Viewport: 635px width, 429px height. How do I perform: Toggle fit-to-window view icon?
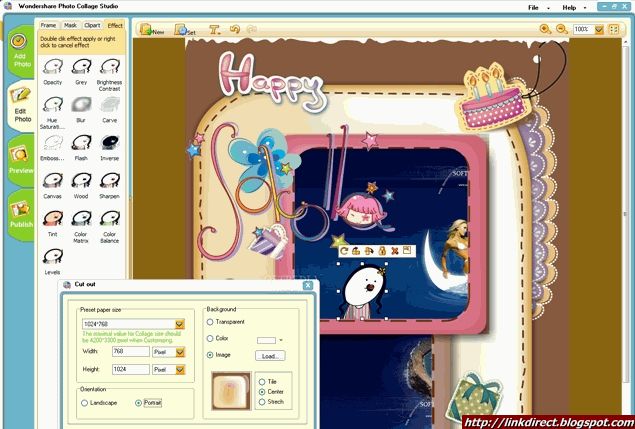pyautogui.click(x=614, y=29)
